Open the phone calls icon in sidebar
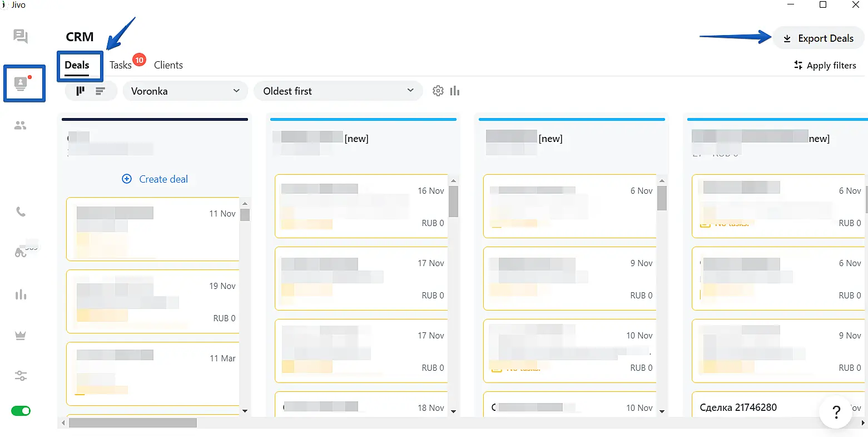The image size is (868, 437). (21, 212)
